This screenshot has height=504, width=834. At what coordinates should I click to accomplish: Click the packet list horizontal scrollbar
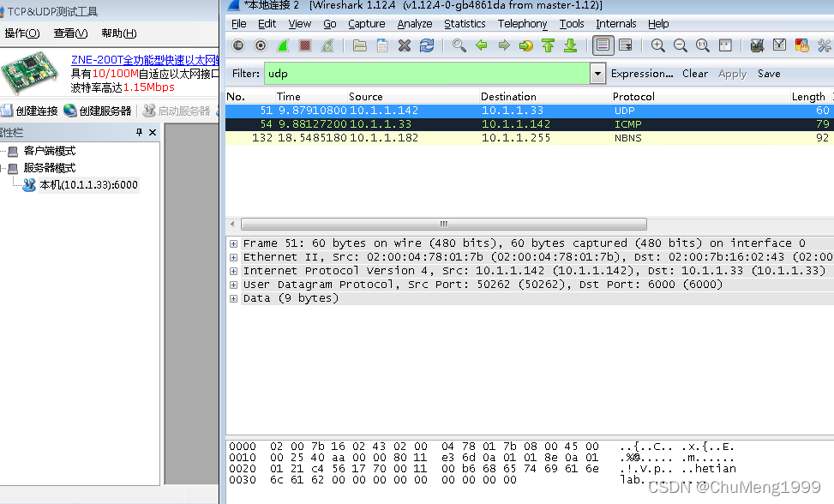(444, 224)
